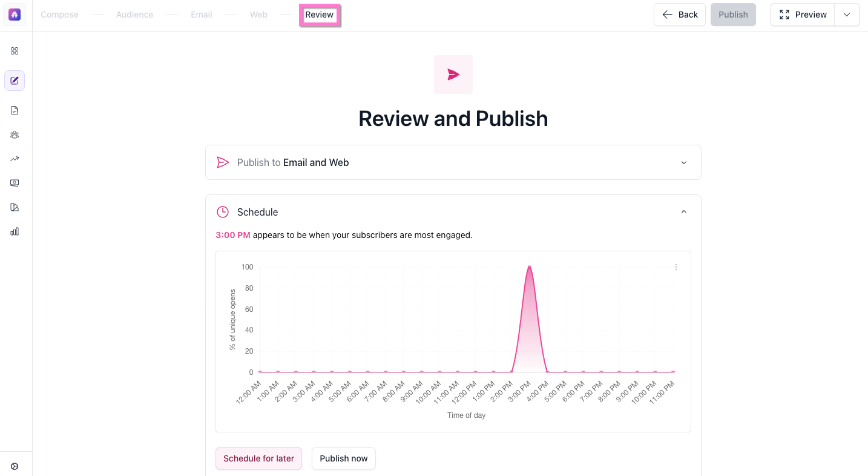Open the dashboard grid icon in sidebar
The image size is (868, 476).
pyautogui.click(x=15, y=51)
